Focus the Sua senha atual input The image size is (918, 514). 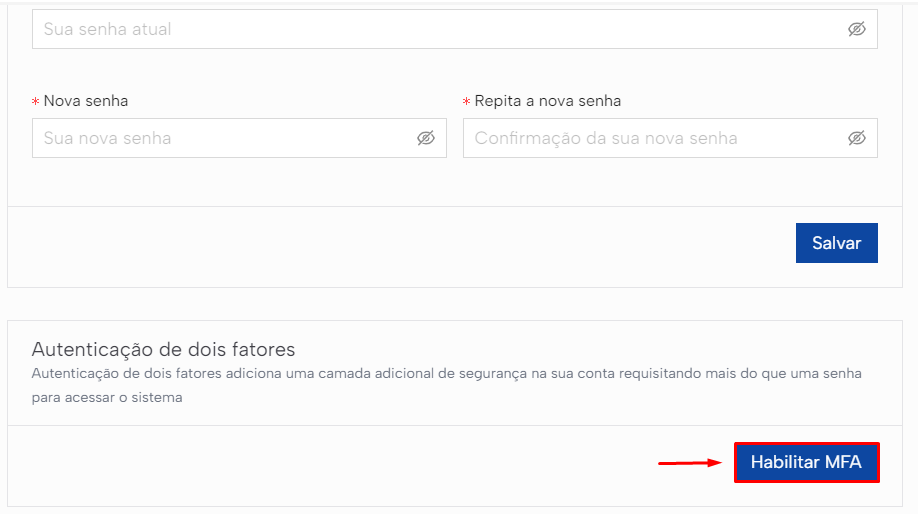click(x=454, y=29)
